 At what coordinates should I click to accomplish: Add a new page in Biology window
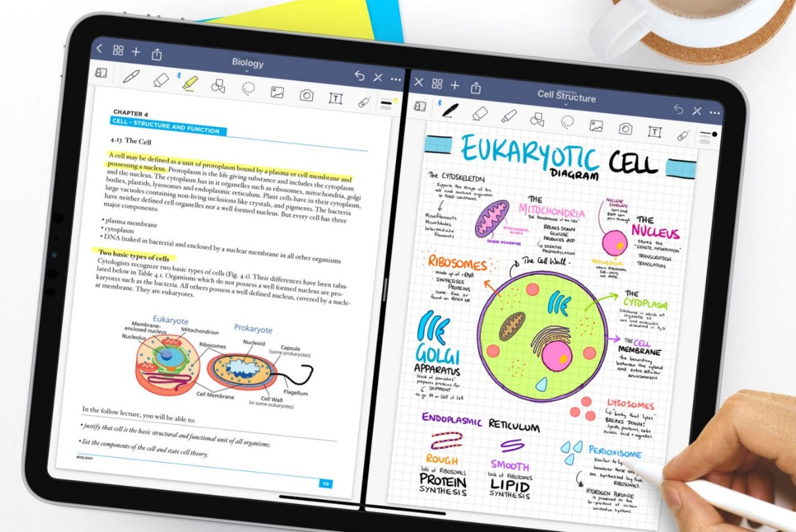pyautogui.click(x=136, y=51)
